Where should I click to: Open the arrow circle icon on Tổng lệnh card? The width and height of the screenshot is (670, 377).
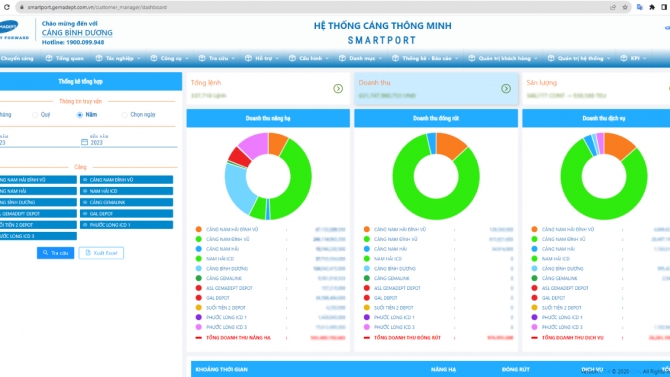point(338,88)
